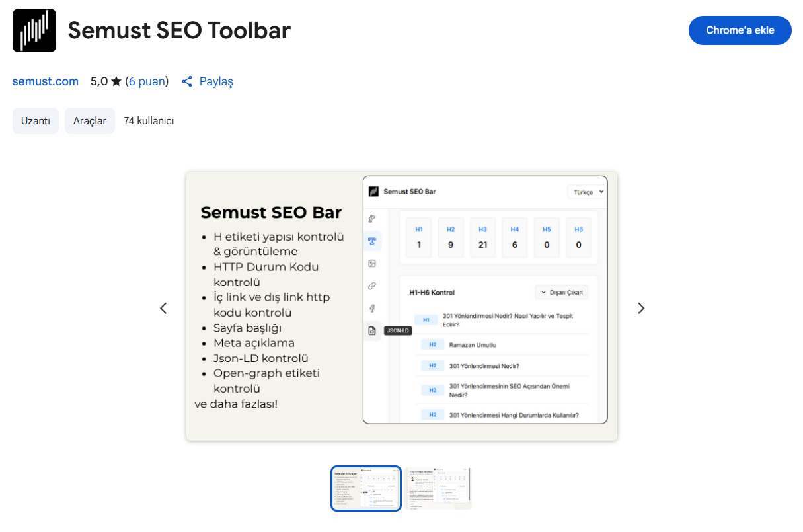Select the H3 count card showing 21

[482, 237]
